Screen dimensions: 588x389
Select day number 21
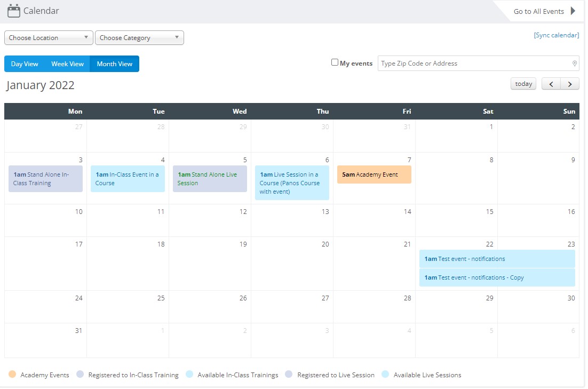tap(407, 244)
